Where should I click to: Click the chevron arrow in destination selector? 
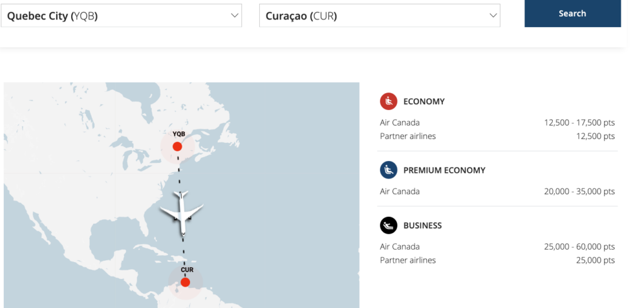click(492, 16)
